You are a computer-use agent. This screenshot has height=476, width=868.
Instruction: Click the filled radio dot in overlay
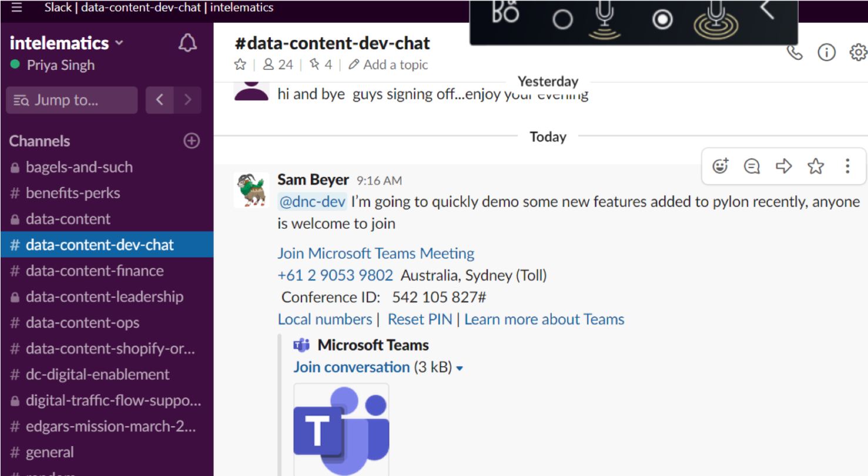click(662, 19)
